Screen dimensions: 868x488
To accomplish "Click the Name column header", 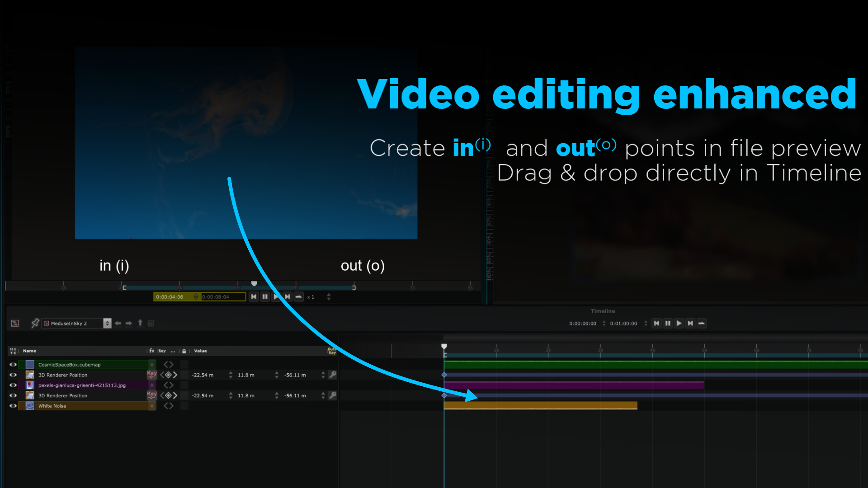I will pos(29,351).
